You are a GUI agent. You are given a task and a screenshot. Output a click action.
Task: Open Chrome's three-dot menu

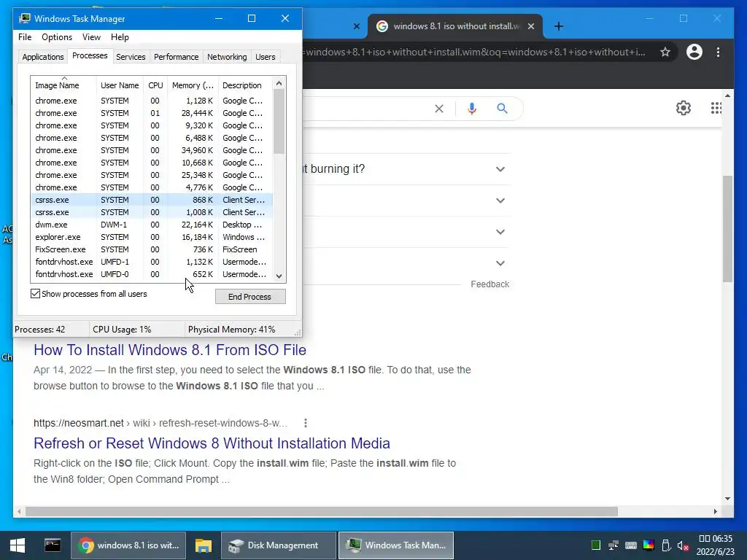(718, 52)
